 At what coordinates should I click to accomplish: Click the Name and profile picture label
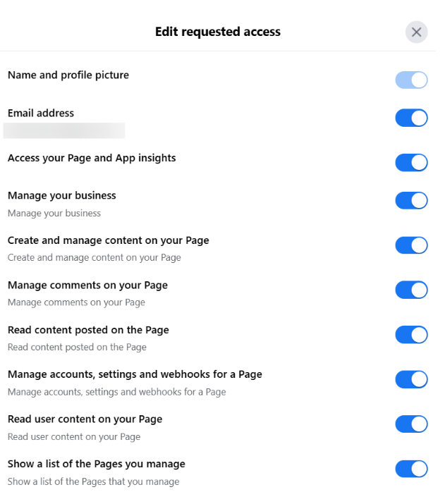point(68,75)
